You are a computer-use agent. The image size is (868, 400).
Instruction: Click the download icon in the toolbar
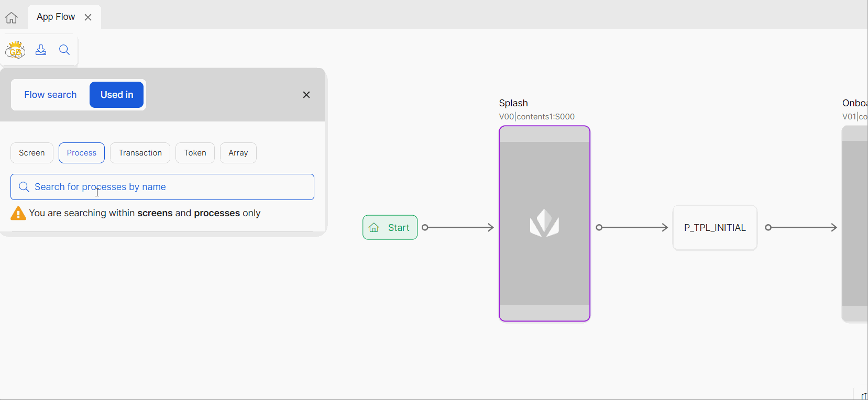(x=41, y=50)
